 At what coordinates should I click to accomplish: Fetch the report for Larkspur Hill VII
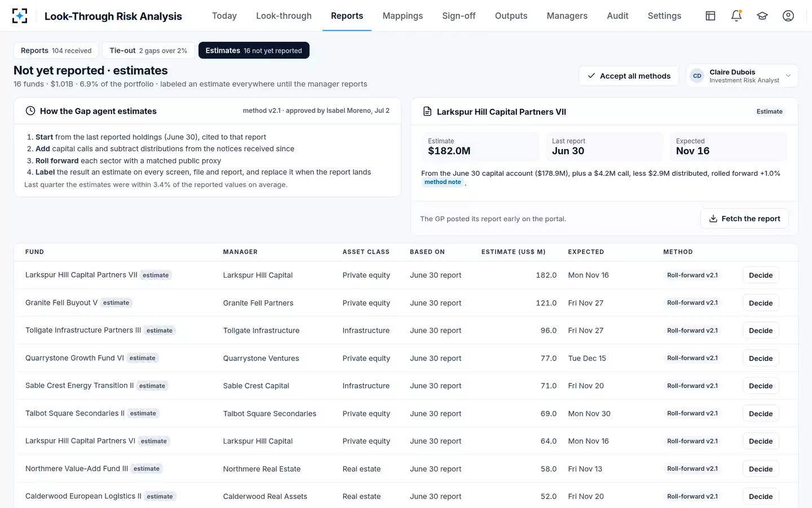coord(744,218)
